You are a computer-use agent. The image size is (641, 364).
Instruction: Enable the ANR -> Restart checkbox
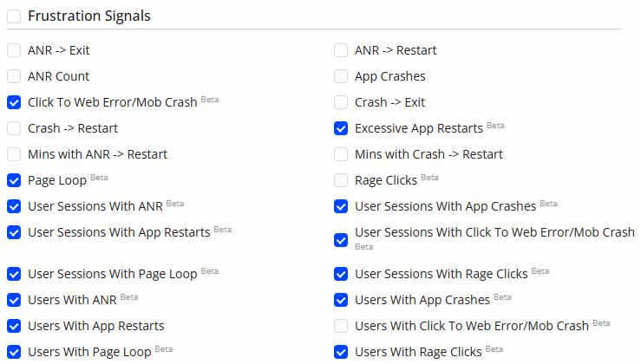(341, 50)
